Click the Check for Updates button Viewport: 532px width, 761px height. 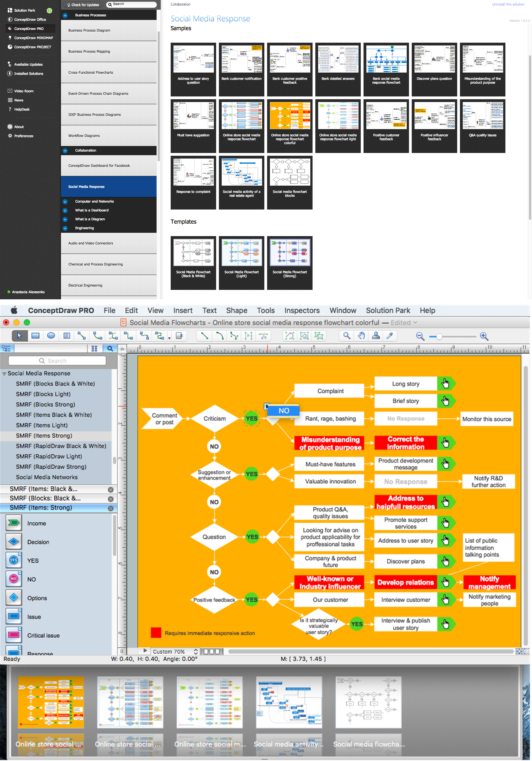coord(84,5)
